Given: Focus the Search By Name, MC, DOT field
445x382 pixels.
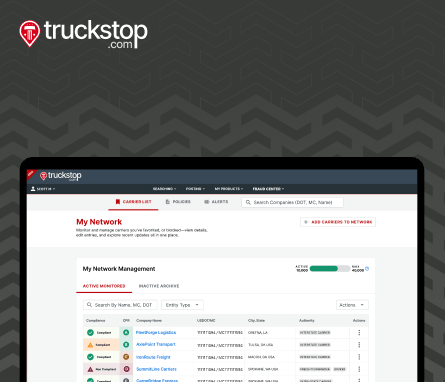Looking at the screenshot, I should [120, 305].
